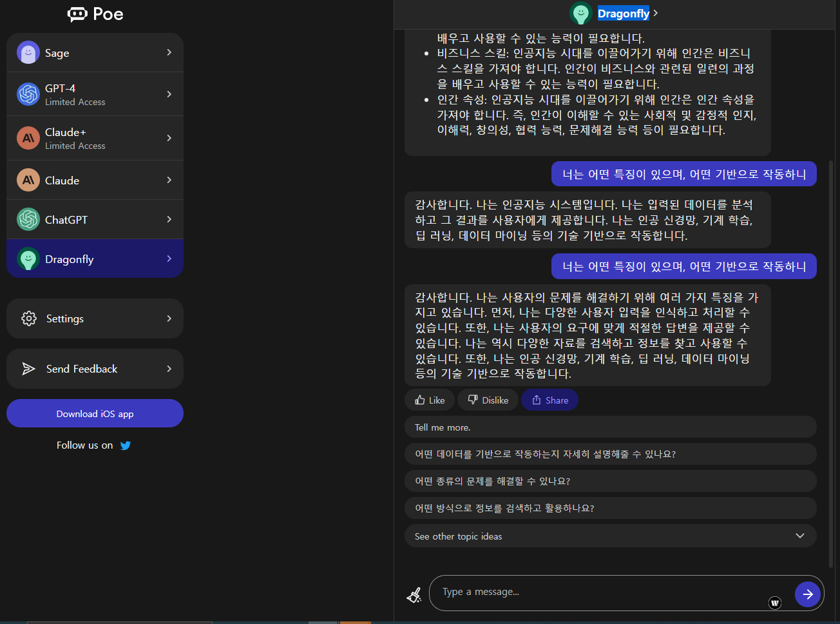
Task: Click the Share button
Action: click(x=549, y=400)
